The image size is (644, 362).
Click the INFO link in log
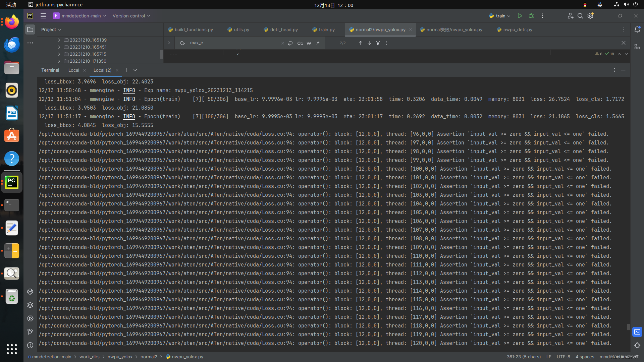(129, 90)
